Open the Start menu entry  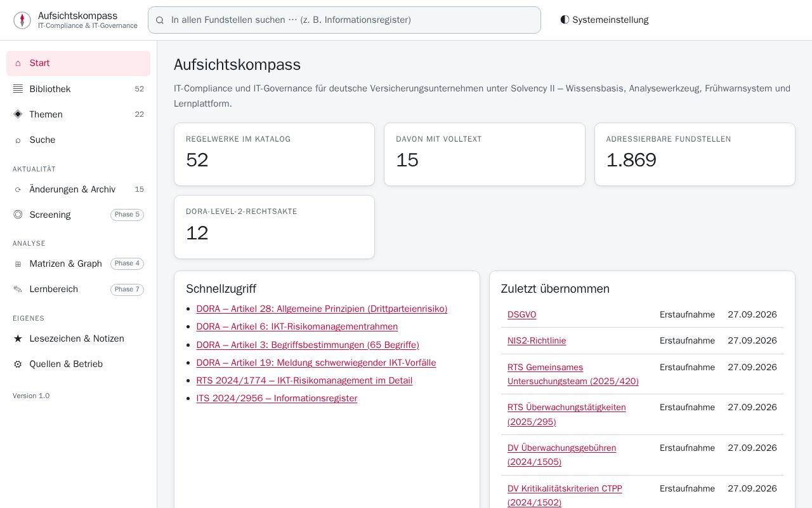pyautogui.click(x=78, y=63)
